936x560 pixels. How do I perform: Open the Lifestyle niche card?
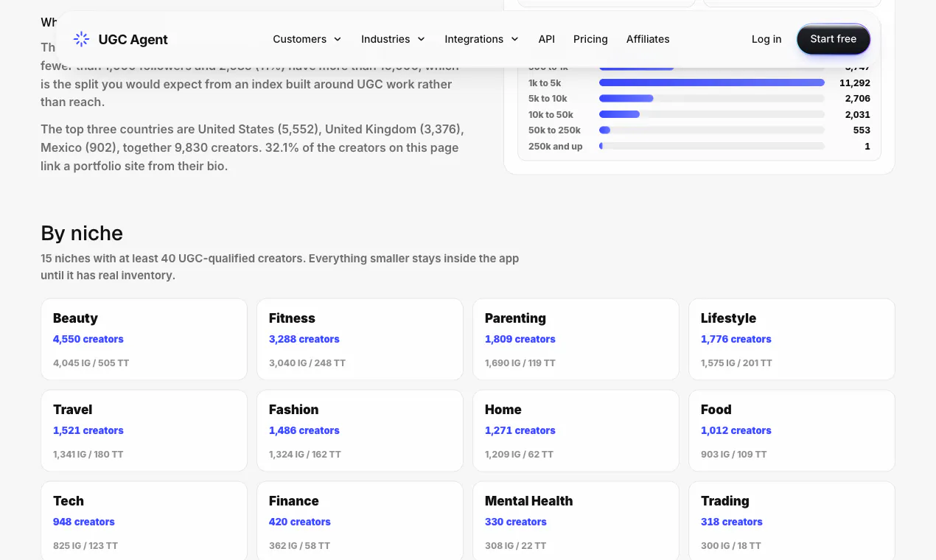tap(792, 339)
